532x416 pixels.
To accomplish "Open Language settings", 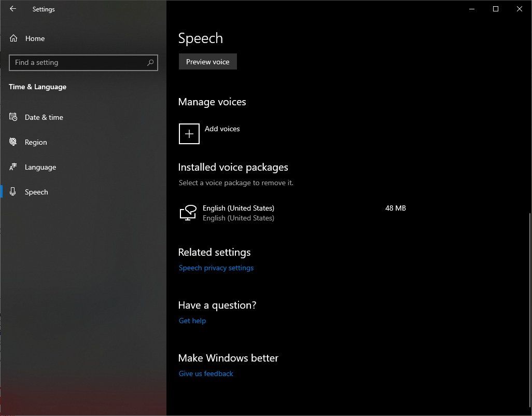I will [x=83, y=167].
